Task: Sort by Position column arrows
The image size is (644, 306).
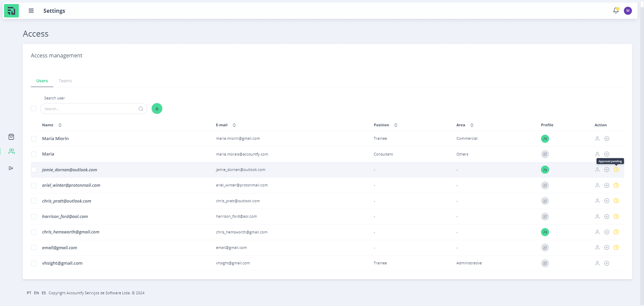Action: (x=396, y=125)
